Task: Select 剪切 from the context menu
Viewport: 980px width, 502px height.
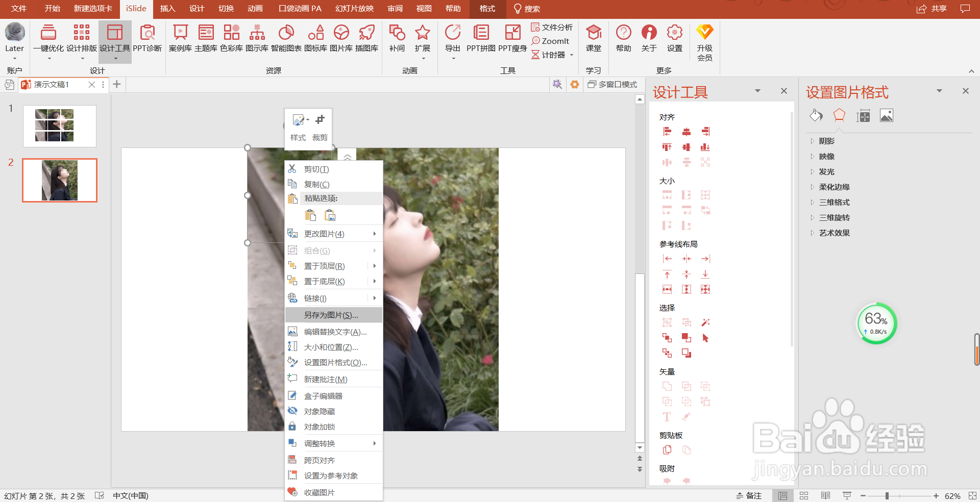Action: (334, 169)
